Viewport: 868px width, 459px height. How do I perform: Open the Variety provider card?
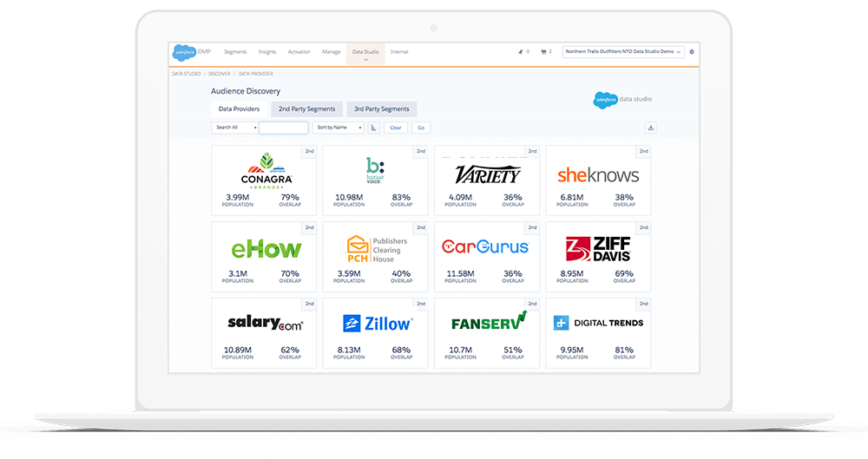tap(487, 180)
